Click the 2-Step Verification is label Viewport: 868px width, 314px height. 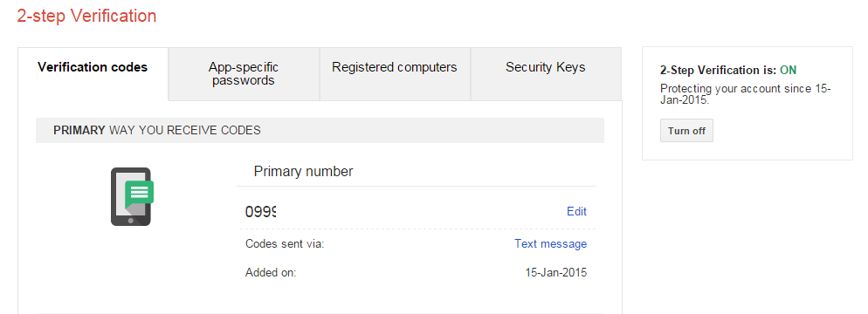point(719,70)
